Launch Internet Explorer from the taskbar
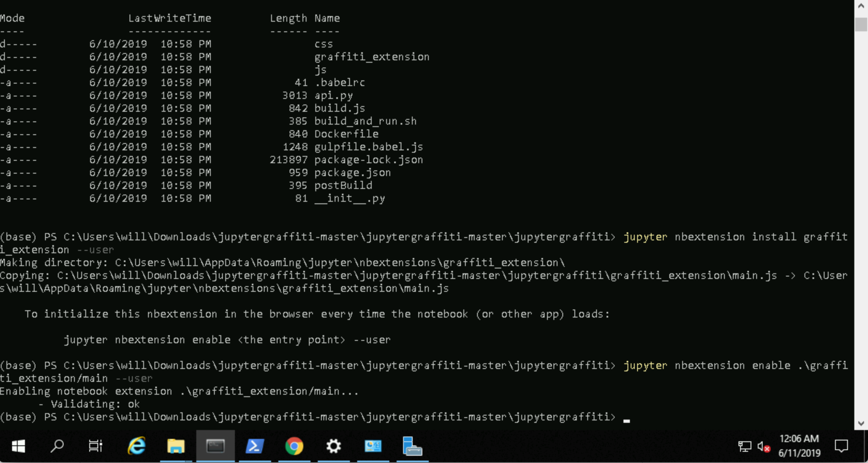The image size is (868, 463). pos(136,446)
